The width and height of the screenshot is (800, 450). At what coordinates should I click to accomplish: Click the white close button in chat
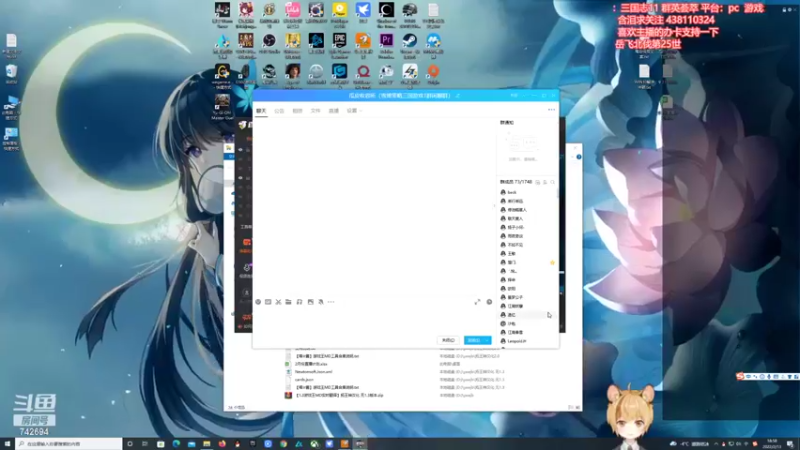(448, 340)
